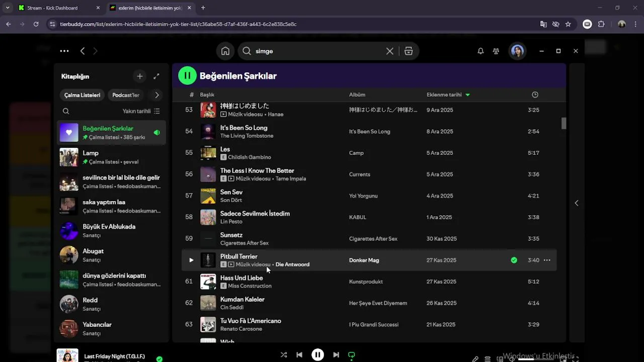This screenshot has width=644, height=362.
Task: Search within the library magnifier
Action: (66, 111)
